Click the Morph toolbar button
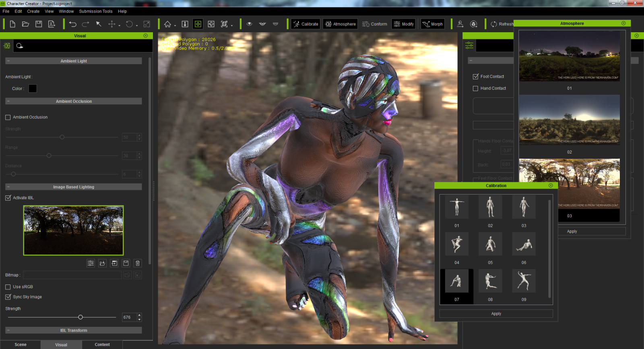This screenshot has height=349, width=644. [x=433, y=24]
